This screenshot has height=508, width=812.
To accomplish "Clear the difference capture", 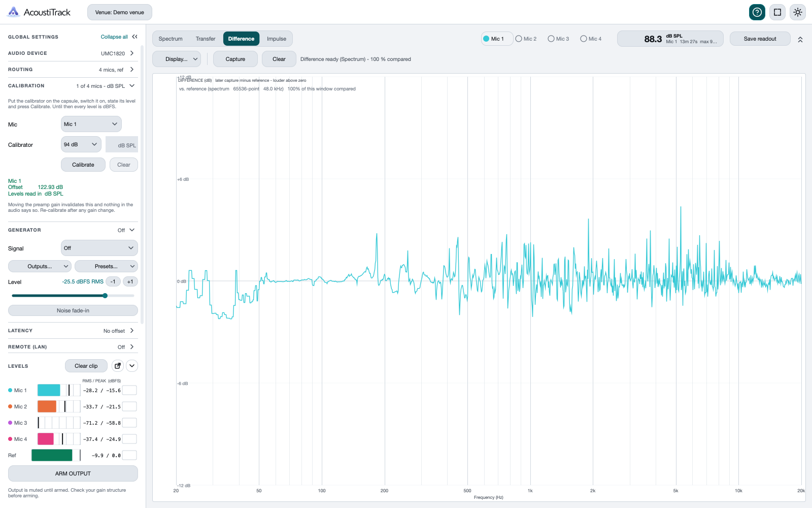I will pyautogui.click(x=279, y=59).
